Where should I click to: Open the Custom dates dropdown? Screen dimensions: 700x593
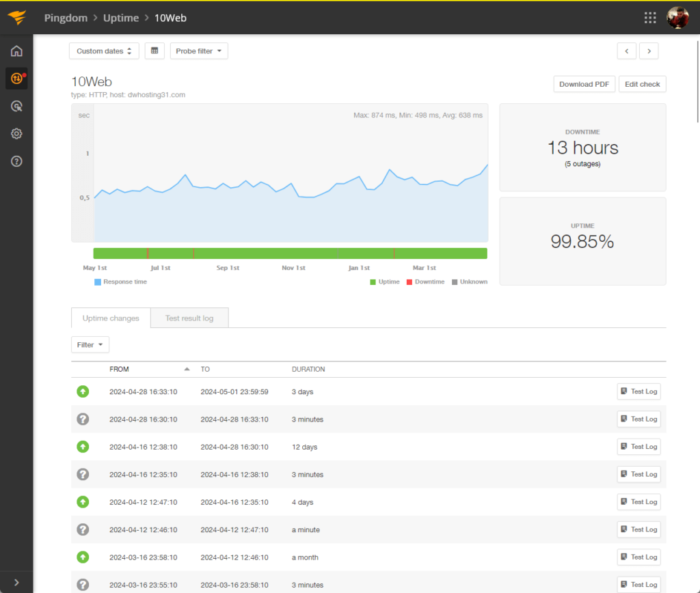coord(104,51)
